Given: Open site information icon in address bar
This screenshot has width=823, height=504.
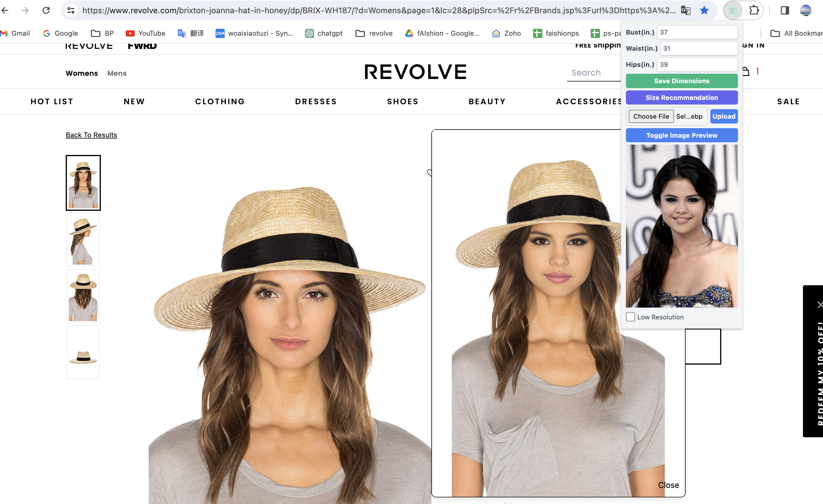Looking at the screenshot, I should pyautogui.click(x=71, y=10).
